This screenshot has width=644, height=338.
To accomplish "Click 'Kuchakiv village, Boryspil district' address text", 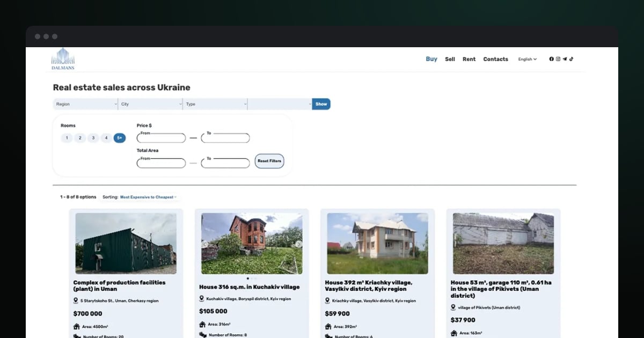I will click(248, 299).
